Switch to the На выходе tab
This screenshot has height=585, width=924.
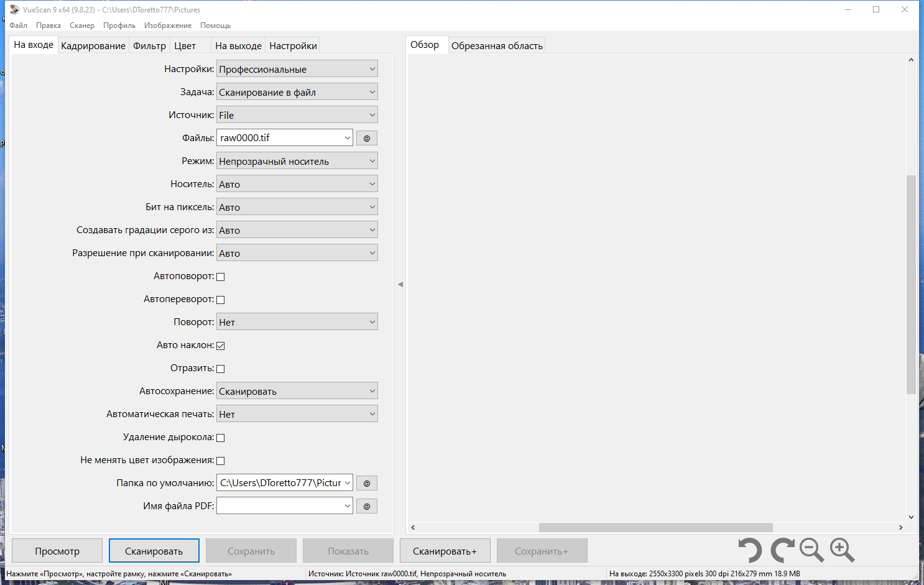tap(238, 45)
